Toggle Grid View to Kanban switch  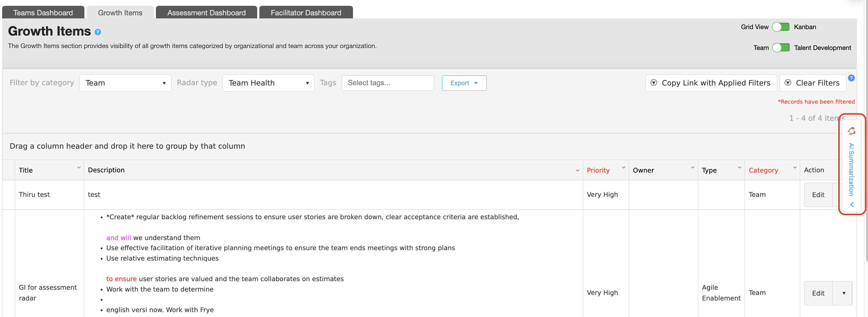point(781,27)
